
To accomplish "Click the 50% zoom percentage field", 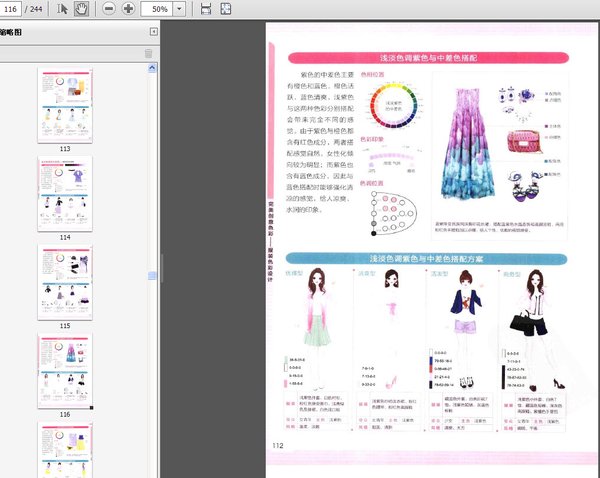I will (156, 9).
